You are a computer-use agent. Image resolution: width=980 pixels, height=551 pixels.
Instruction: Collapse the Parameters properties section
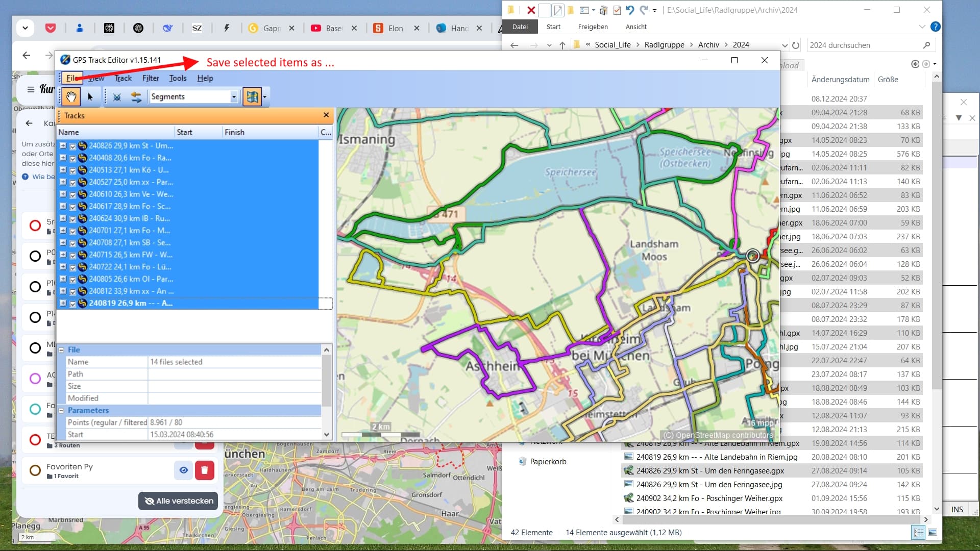pos(61,410)
